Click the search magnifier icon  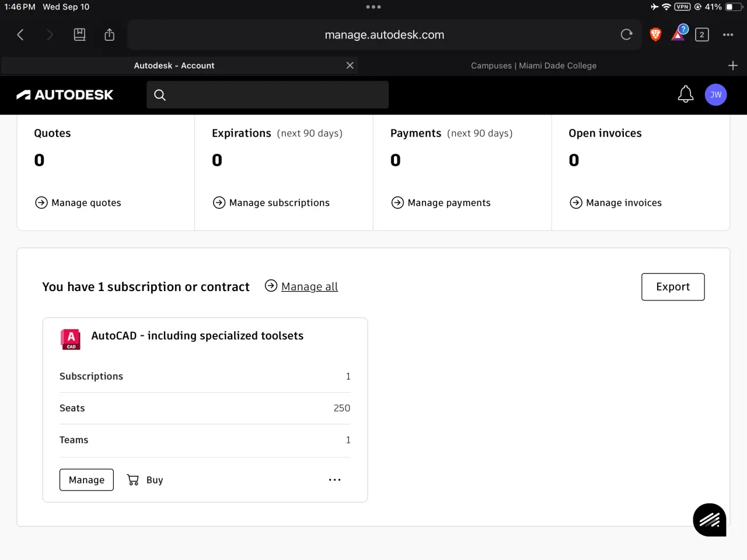pyautogui.click(x=160, y=95)
